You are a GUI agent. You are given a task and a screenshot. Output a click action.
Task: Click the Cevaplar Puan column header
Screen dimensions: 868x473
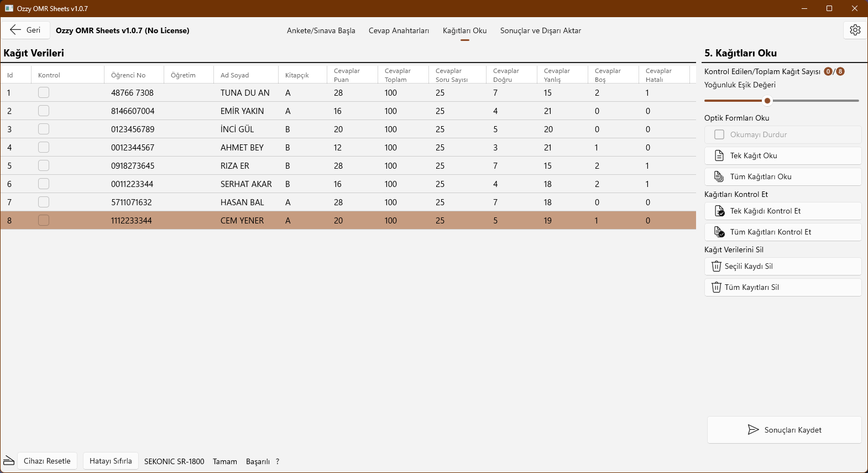(347, 75)
